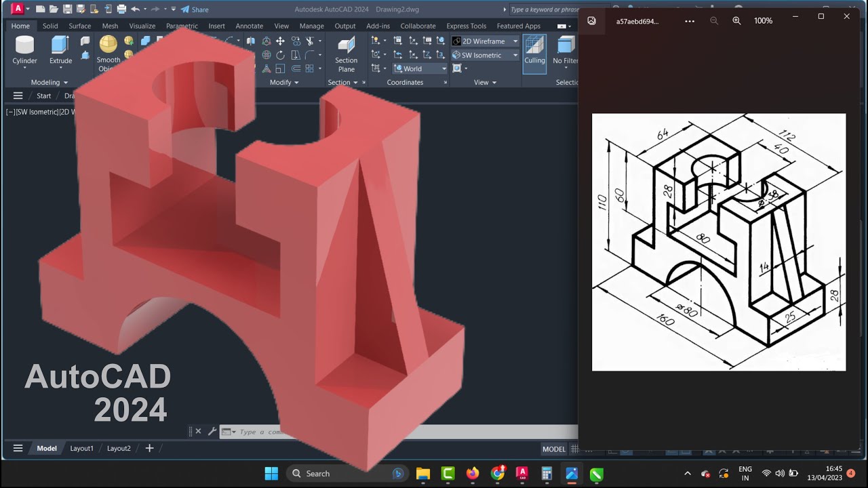Open the Customize Quick Access Toolbar dropdown
This screenshot has height=488, width=868.
click(174, 9)
